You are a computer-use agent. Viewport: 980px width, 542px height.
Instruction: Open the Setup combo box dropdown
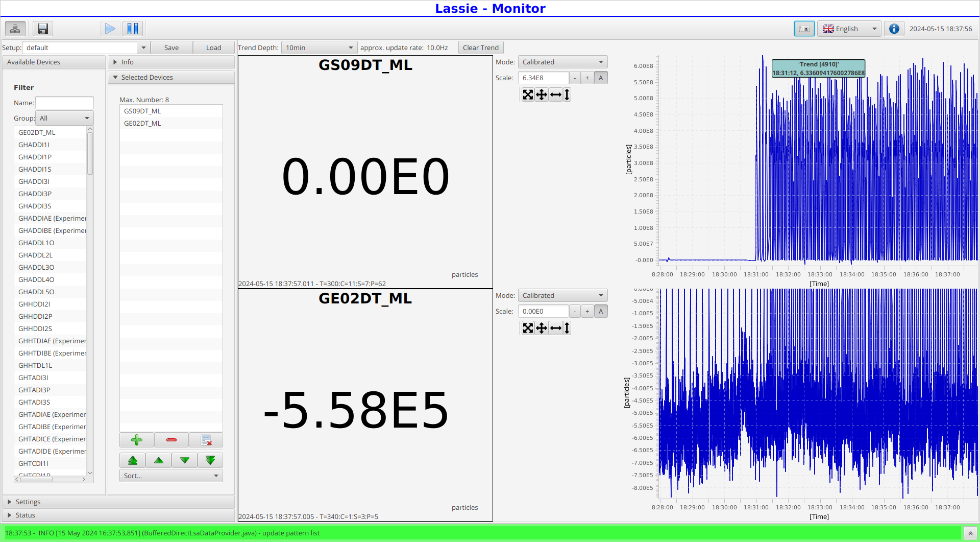[143, 48]
